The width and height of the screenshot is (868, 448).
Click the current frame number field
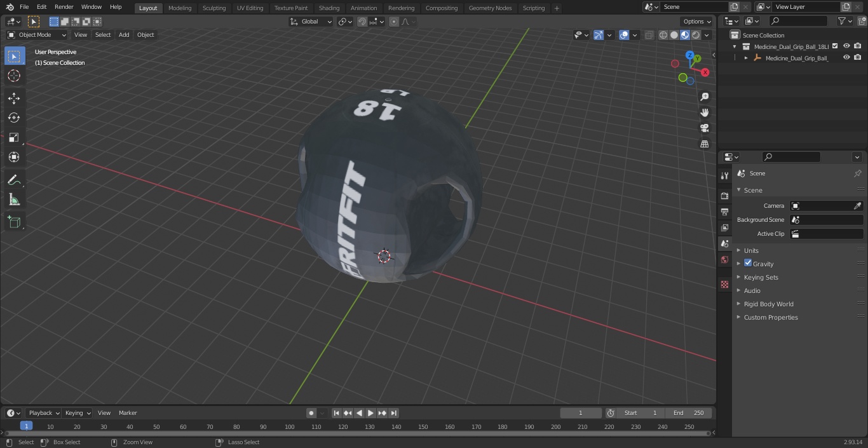[x=581, y=413]
